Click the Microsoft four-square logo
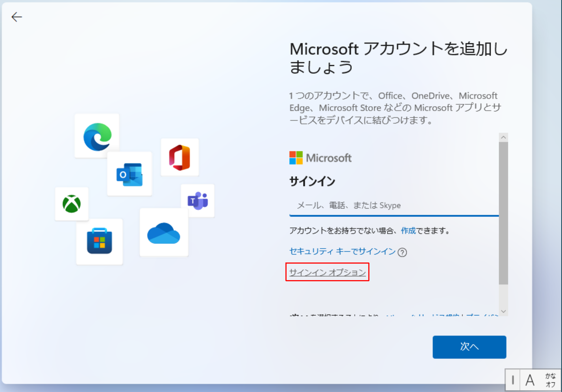The height and width of the screenshot is (392, 562). pos(296,158)
